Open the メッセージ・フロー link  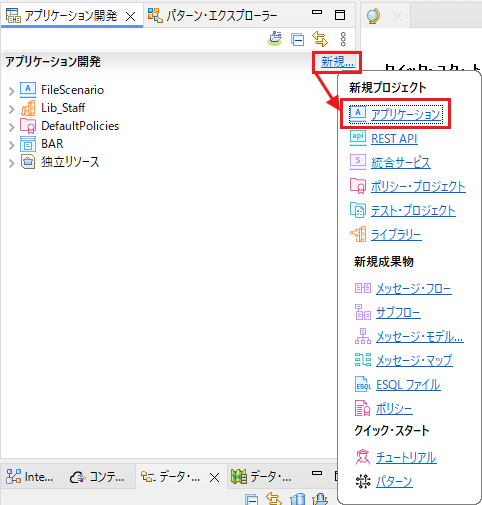click(414, 288)
